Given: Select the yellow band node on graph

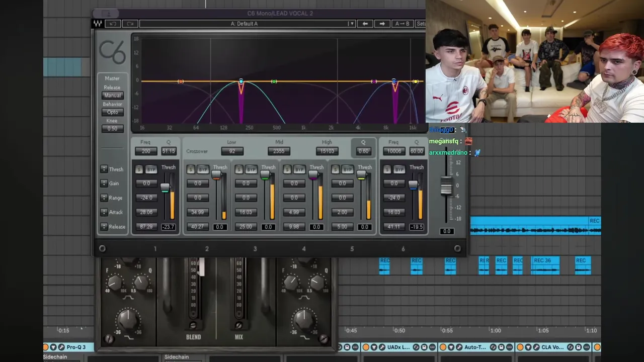Looking at the screenshot, I should tap(416, 81).
